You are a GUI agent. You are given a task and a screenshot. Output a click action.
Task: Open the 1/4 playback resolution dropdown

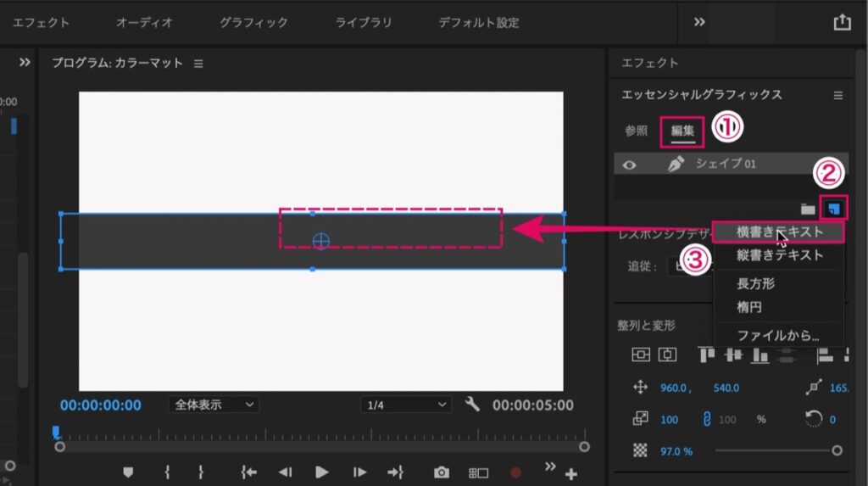pos(406,405)
